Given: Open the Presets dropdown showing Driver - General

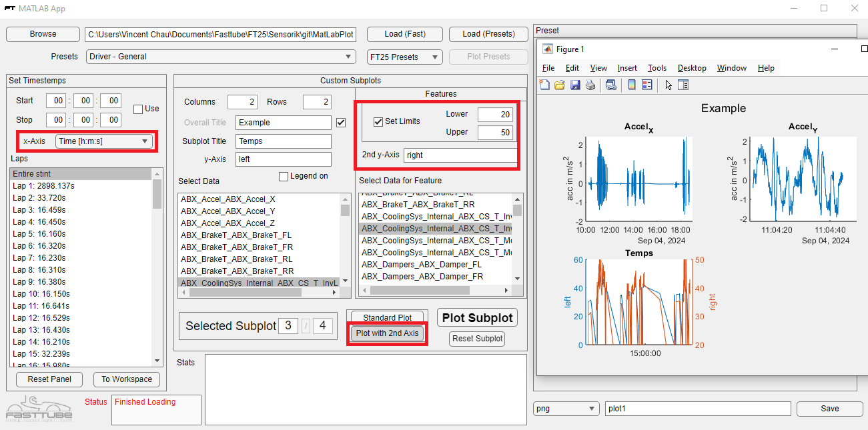Looking at the screenshot, I should click(220, 57).
